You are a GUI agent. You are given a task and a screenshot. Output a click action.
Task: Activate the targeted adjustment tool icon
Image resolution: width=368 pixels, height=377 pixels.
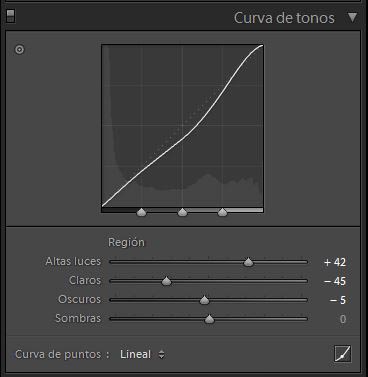click(20, 50)
